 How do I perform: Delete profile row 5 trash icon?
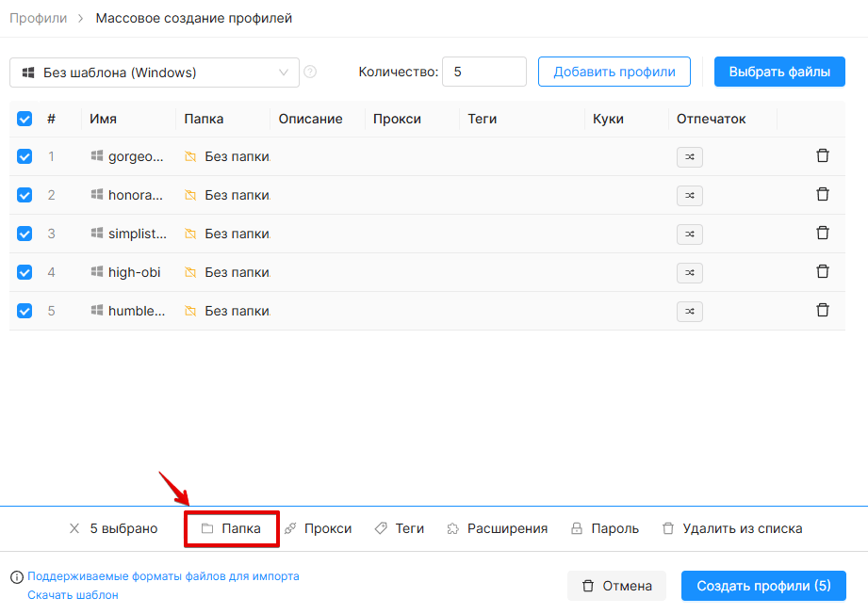(x=823, y=311)
